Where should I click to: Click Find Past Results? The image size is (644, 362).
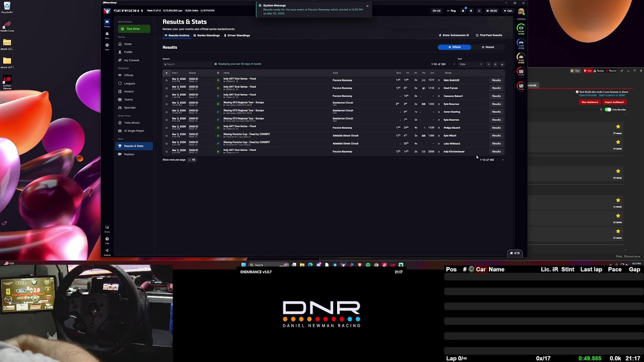coord(489,35)
